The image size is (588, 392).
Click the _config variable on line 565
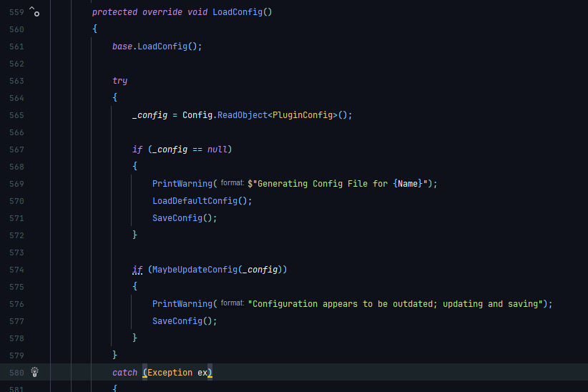click(x=150, y=115)
